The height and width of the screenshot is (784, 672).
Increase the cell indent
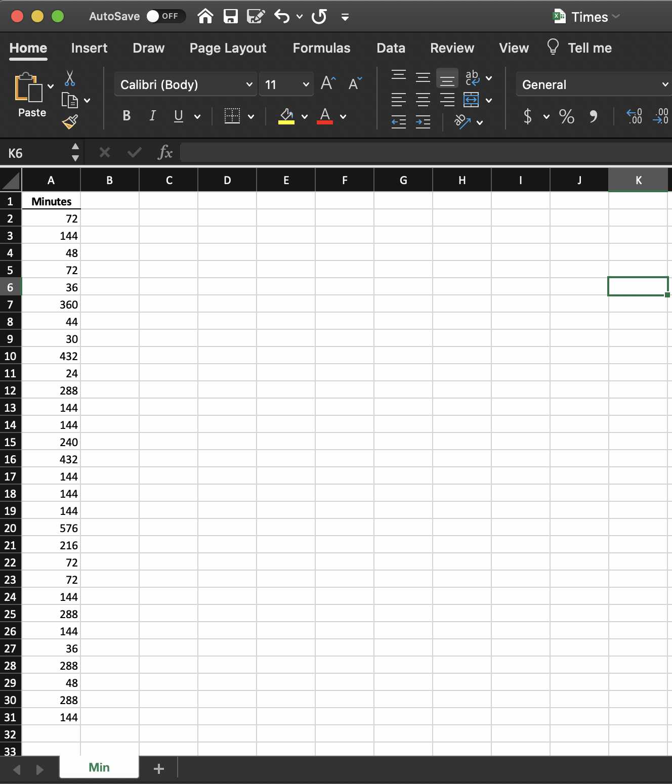[423, 121]
